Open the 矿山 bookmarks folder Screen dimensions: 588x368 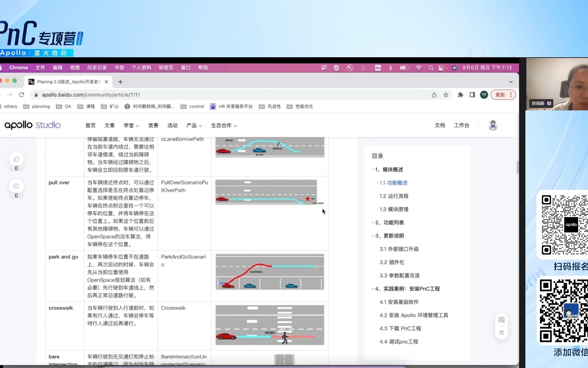pos(110,106)
